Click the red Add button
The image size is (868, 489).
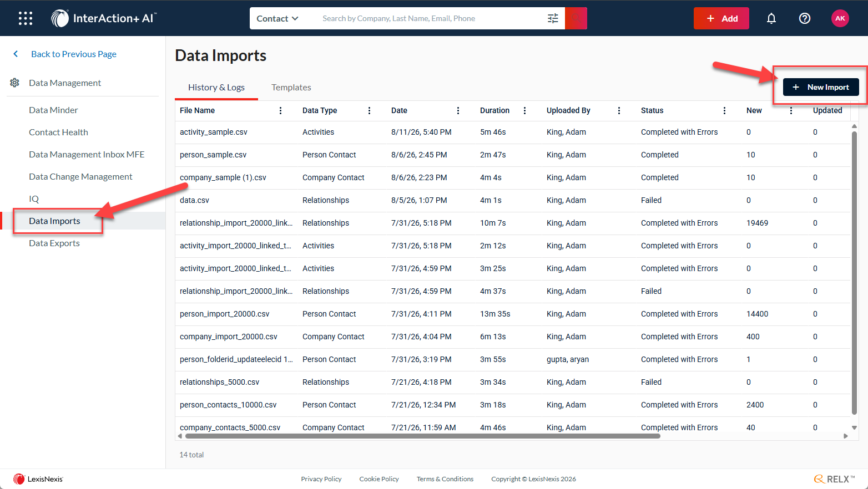tap(721, 18)
